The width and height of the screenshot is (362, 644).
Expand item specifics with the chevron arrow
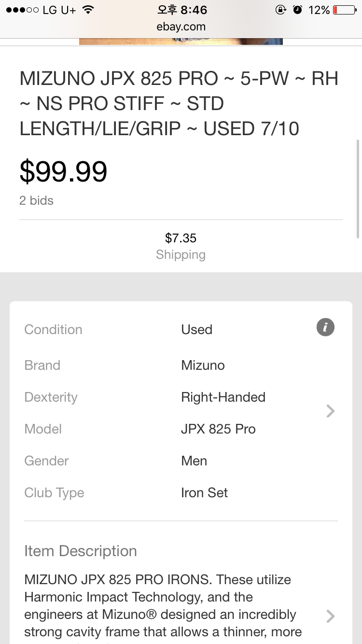tap(331, 411)
